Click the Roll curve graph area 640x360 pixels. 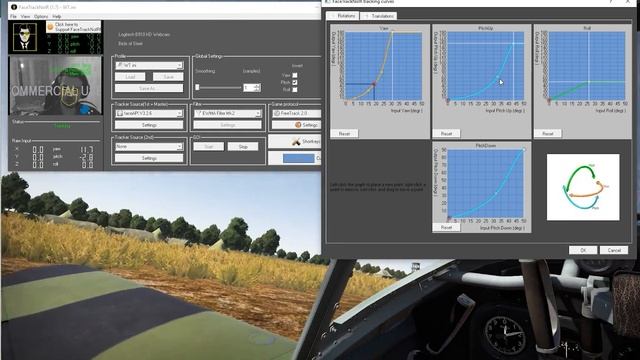tap(587, 66)
